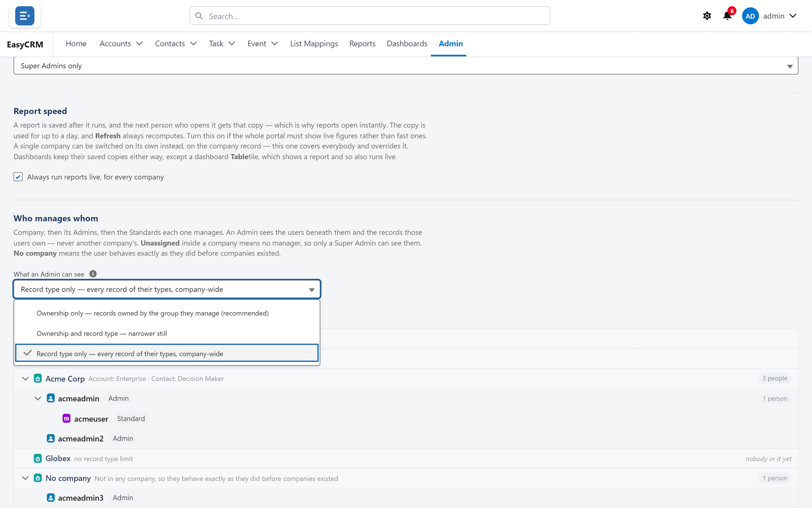This screenshot has height=508, width=812.
Task: Select Record type only option
Action: click(167, 354)
